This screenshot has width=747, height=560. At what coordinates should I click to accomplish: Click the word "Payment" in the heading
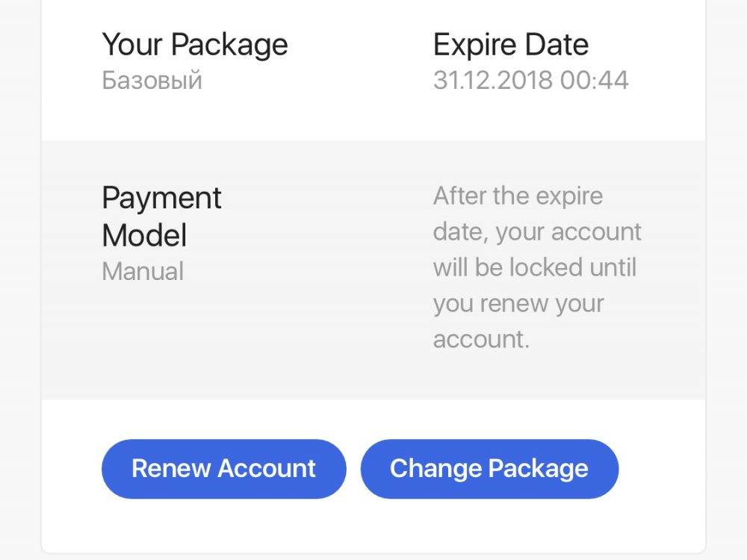tap(161, 199)
